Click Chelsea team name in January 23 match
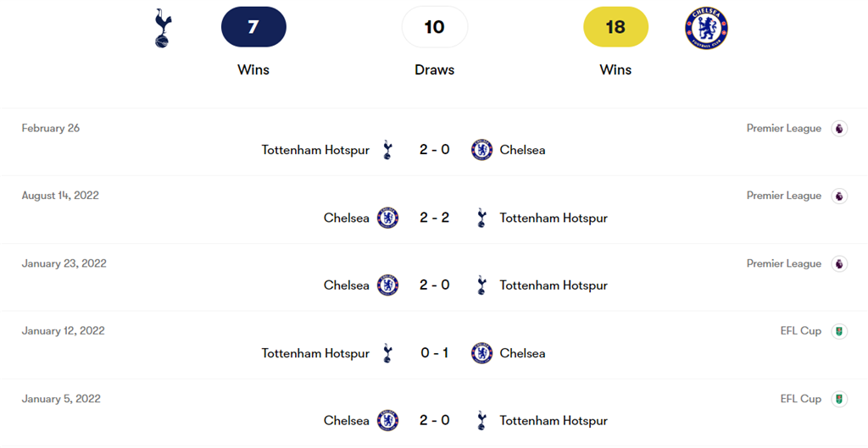 347,285
